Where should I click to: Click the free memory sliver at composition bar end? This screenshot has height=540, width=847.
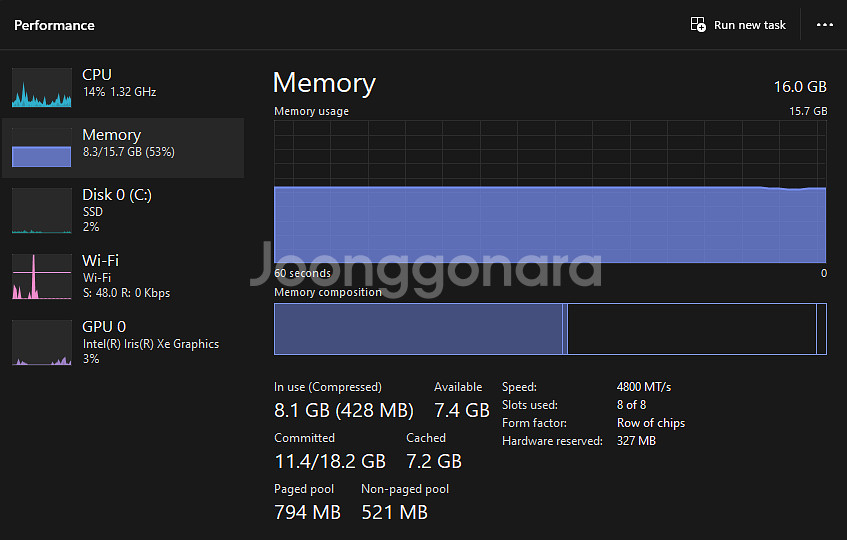pos(822,329)
